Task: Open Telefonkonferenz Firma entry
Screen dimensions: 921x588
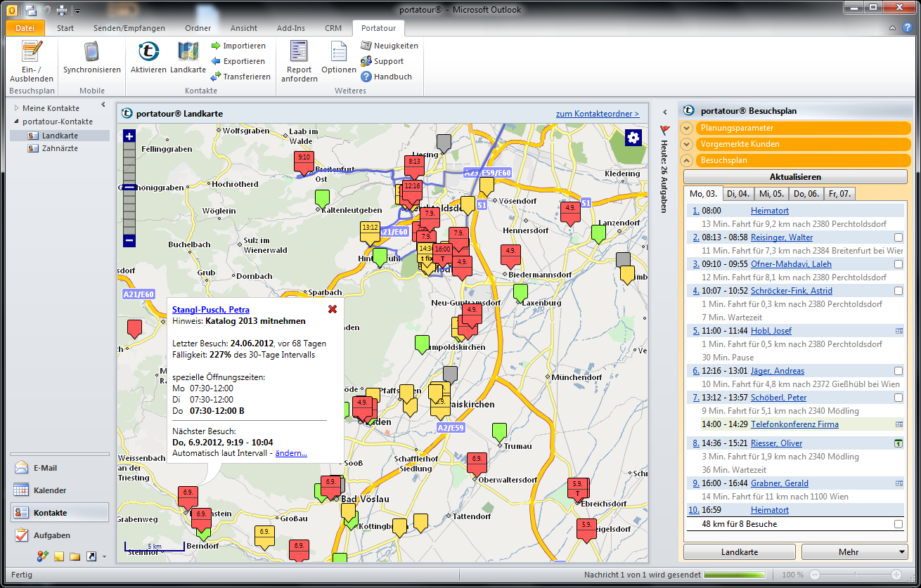Action: (794, 424)
